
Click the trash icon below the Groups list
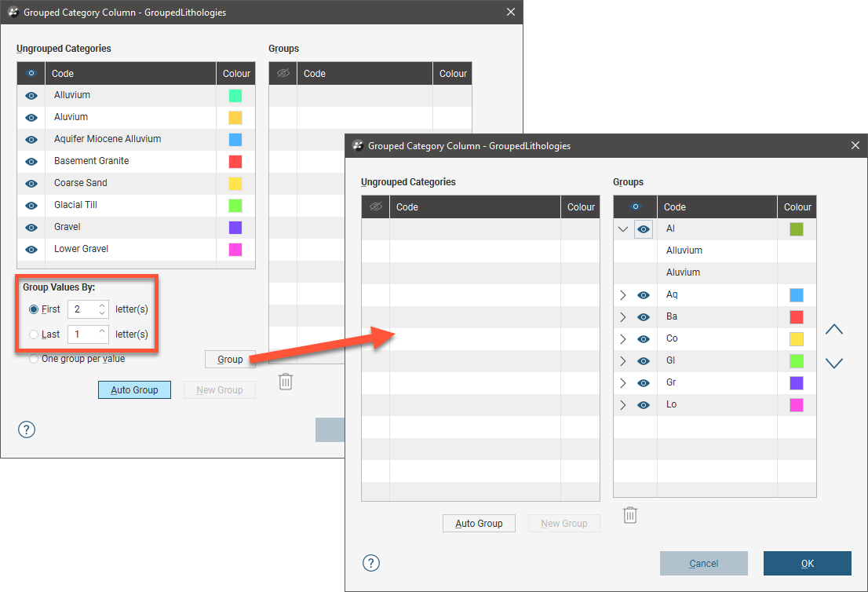[x=629, y=515]
